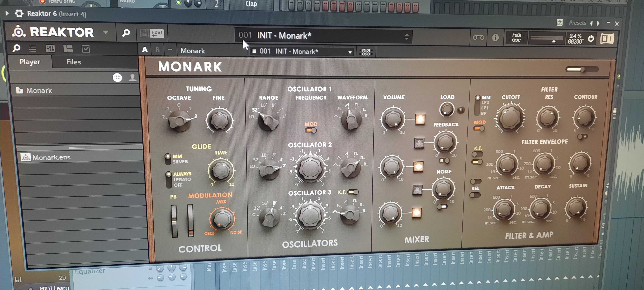
Task: Click the modulation wheel slider
Action: pos(190,220)
